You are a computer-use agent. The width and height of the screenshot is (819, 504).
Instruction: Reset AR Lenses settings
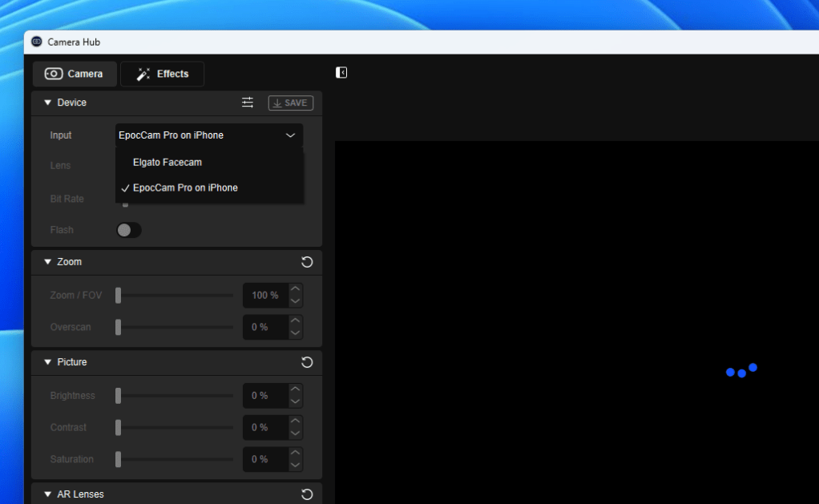point(307,494)
